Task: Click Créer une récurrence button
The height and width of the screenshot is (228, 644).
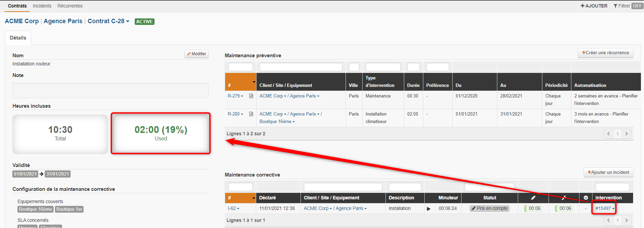Action: [605, 53]
